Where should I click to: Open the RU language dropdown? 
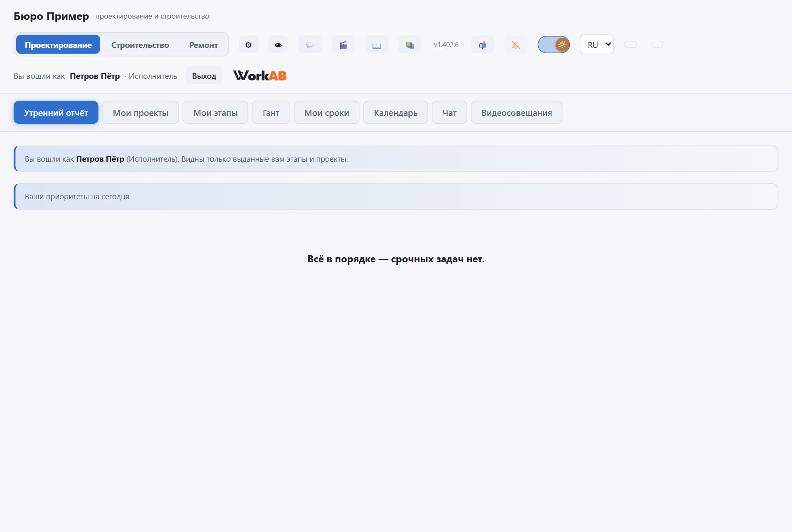click(597, 45)
